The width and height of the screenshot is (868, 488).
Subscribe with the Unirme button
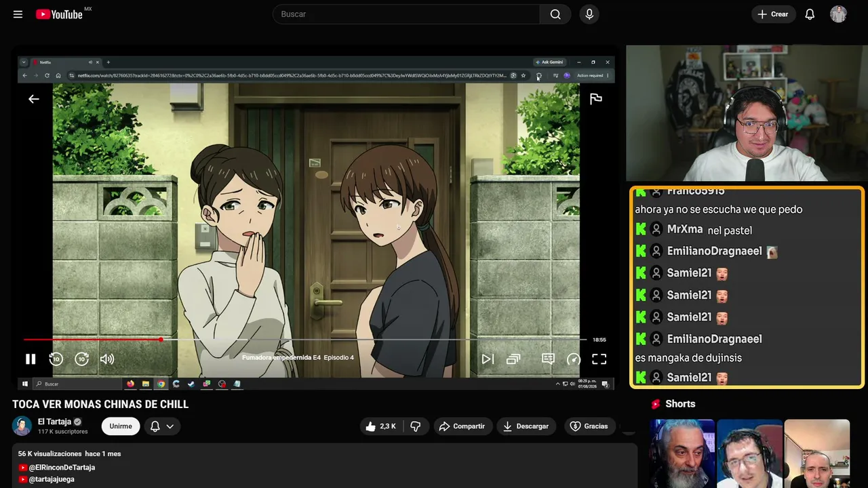pos(121,426)
